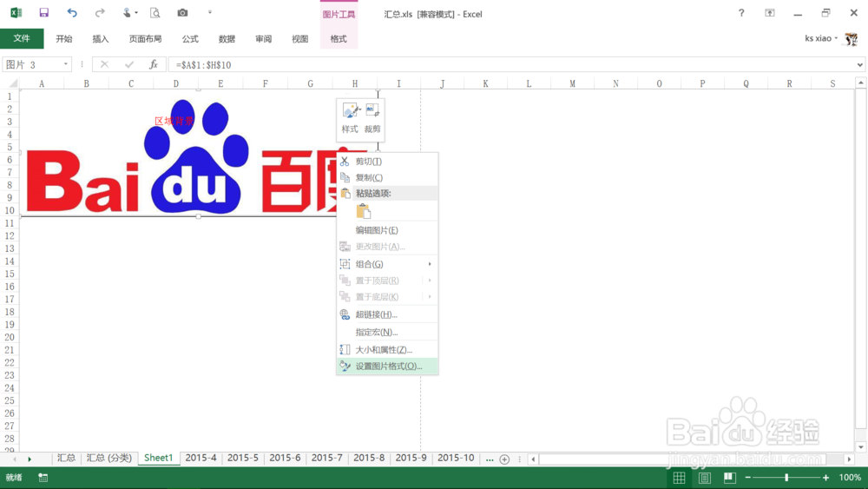The image size is (868, 489).
Task: Click the Save icon in quick access toolbar
Action: tap(43, 13)
